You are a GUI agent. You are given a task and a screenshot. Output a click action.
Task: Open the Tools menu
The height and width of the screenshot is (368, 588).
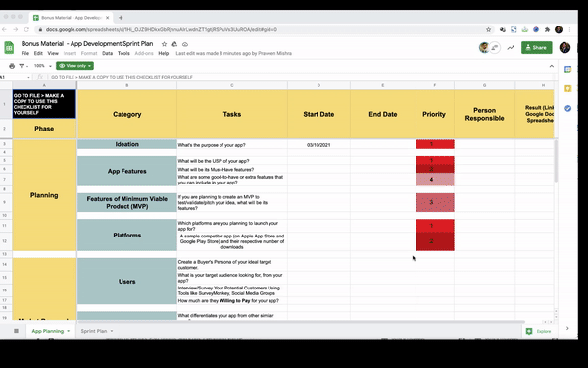tap(123, 53)
